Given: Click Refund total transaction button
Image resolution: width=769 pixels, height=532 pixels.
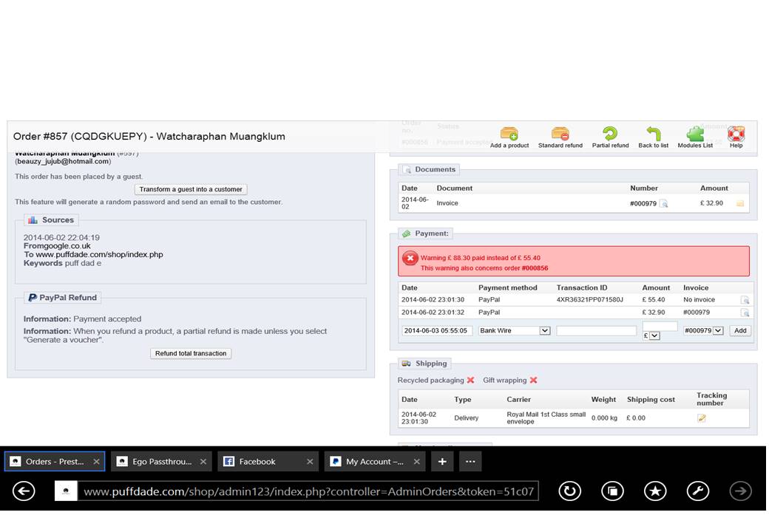Looking at the screenshot, I should (x=191, y=353).
